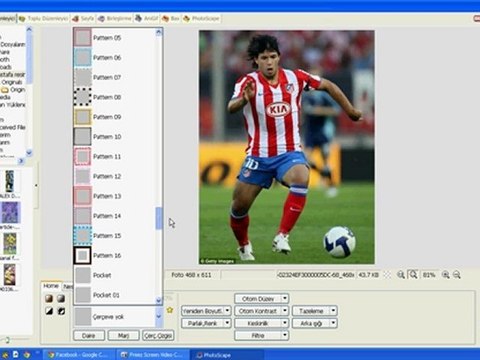
Task: Click the Filtre button
Action: tap(258, 335)
